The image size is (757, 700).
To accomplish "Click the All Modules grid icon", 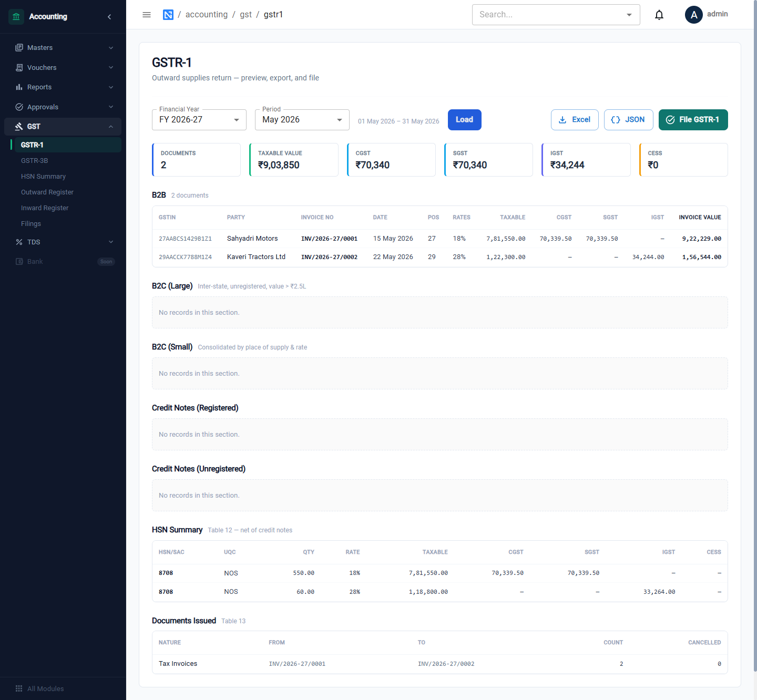I will tap(19, 689).
